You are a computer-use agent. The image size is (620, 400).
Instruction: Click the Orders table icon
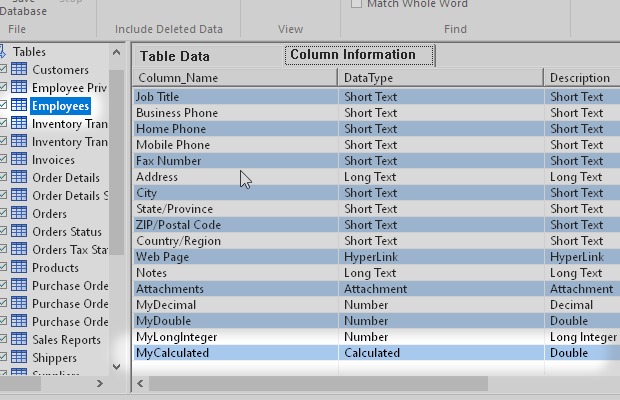[x=19, y=214]
